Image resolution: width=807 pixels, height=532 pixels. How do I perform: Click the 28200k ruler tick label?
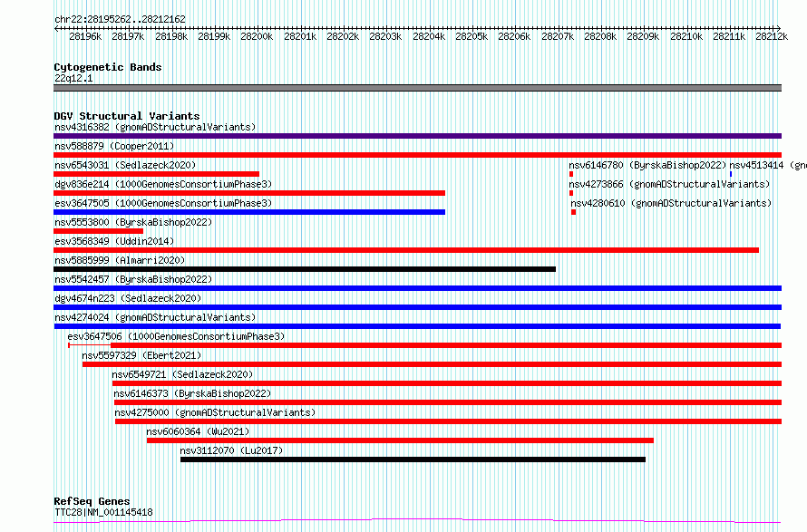(257, 36)
